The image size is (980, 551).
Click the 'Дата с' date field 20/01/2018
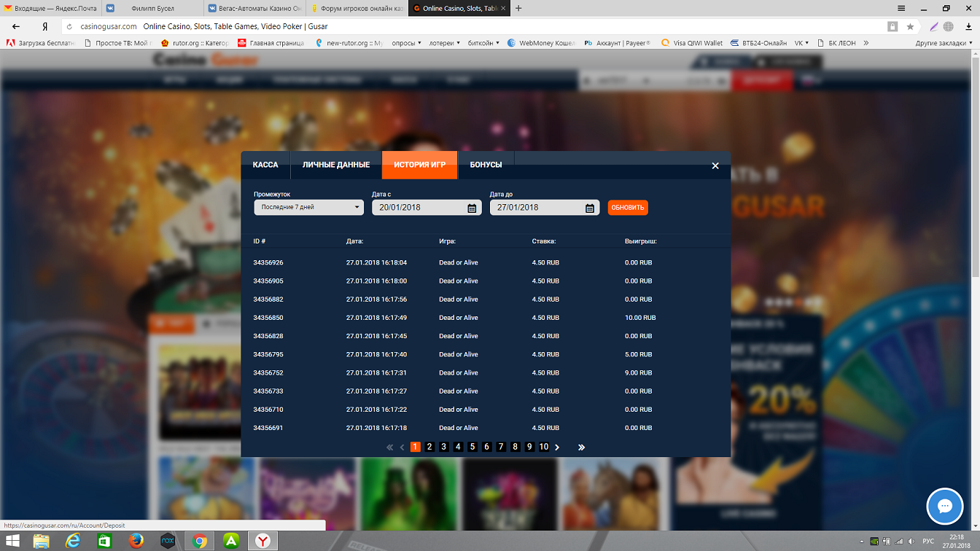(427, 208)
